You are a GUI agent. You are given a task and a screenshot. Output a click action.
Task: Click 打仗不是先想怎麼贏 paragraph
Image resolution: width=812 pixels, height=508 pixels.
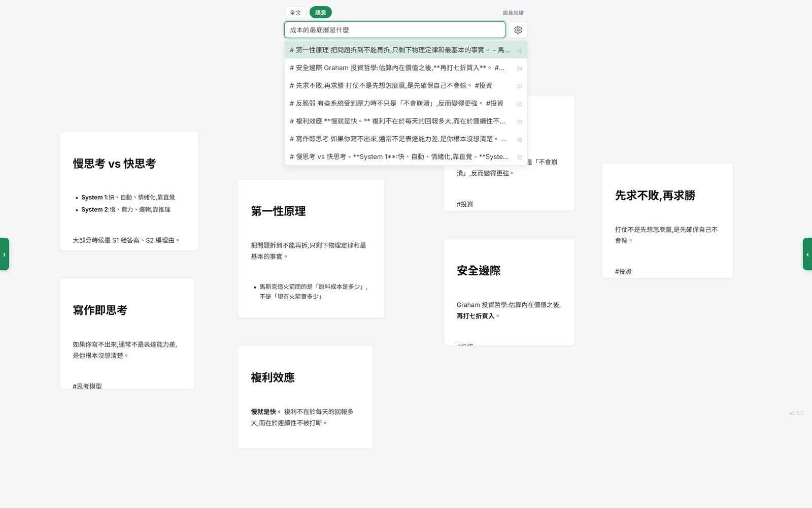(666, 235)
